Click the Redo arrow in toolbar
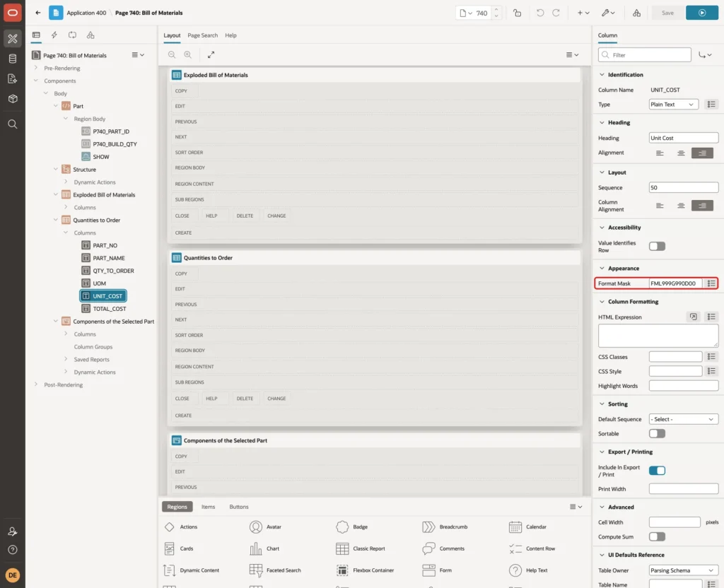Screen dimensions: 724x588 556,13
